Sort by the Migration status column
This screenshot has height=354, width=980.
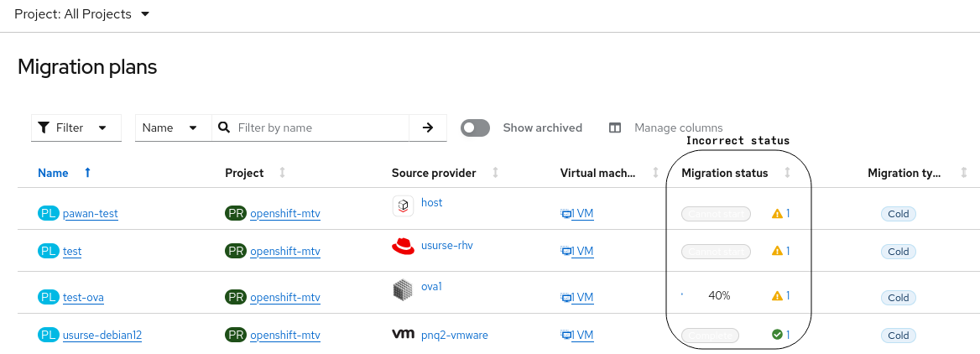coord(787,173)
